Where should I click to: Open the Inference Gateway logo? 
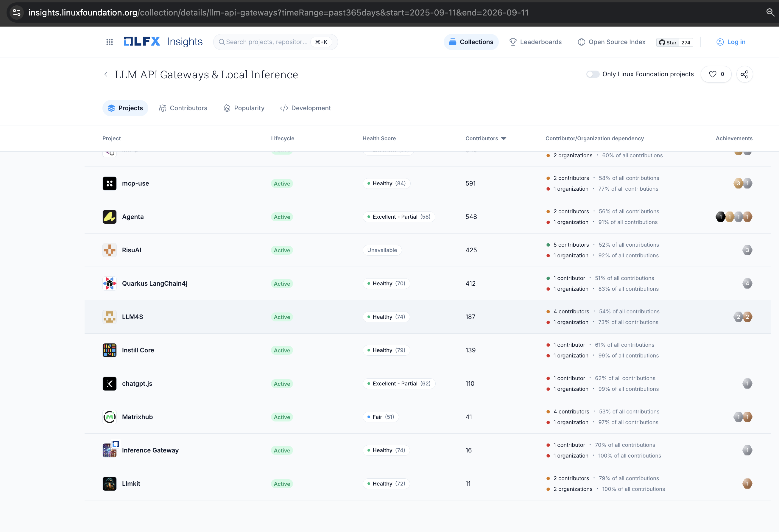point(109,450)
